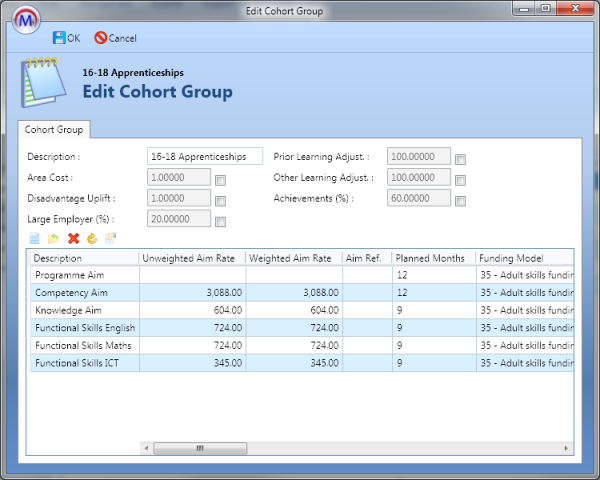The height and width of the screenshot is (480, 600).
Task: Click the open aim folder icon
Action: click(53, 238)
